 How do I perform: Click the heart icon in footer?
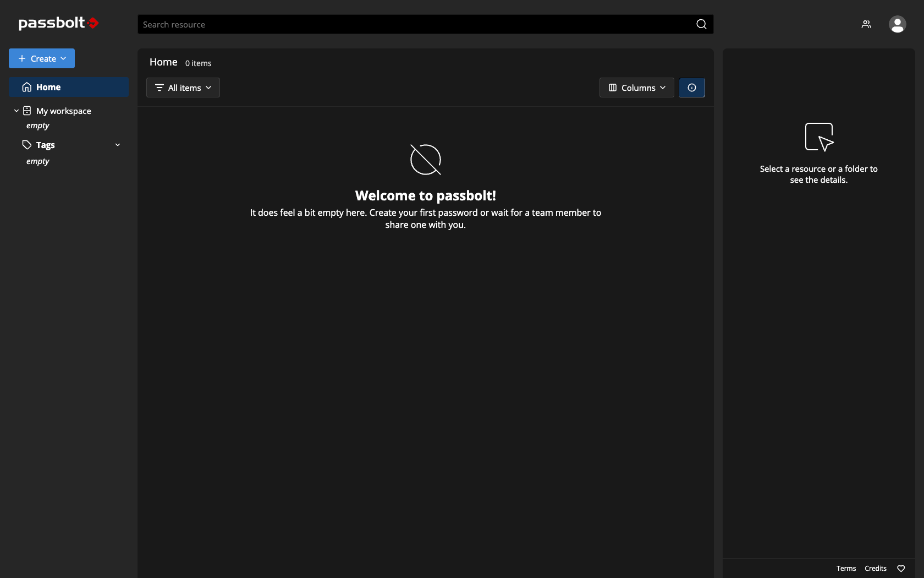pos(901,569)
